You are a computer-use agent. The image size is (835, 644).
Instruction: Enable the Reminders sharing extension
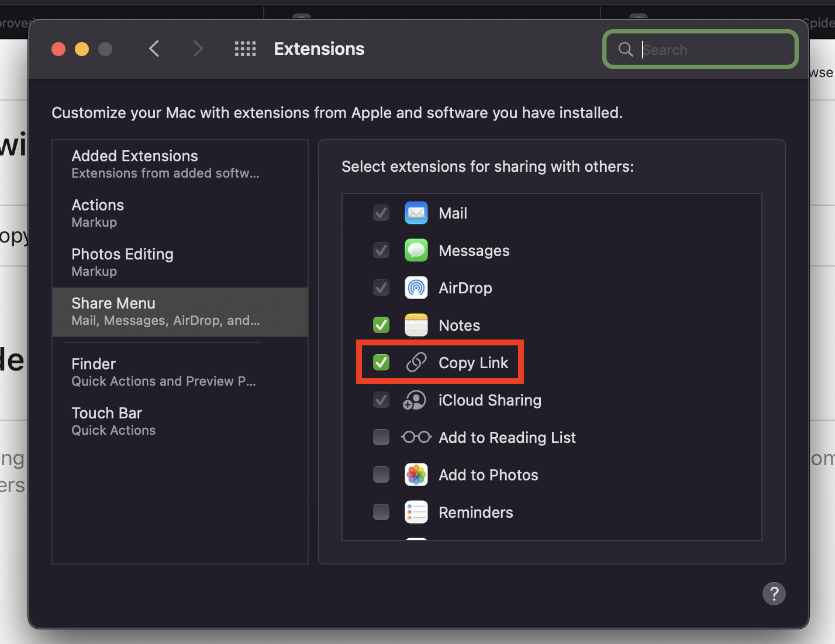click(381, 512)
